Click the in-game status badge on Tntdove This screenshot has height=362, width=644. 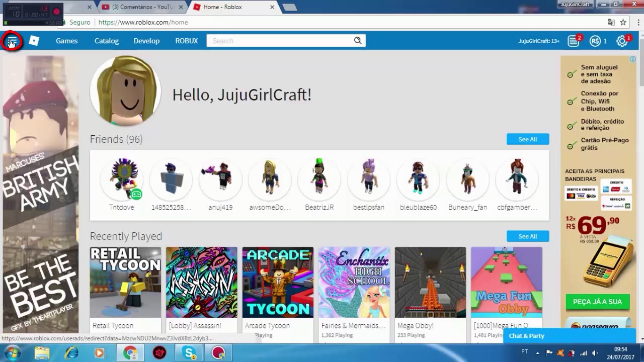point(136,195)
